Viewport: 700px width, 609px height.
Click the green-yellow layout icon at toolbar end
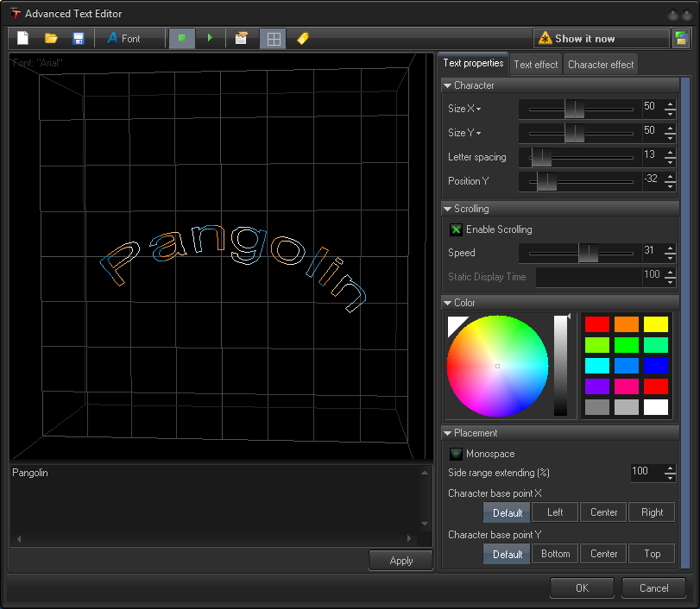tap(681, 38)
